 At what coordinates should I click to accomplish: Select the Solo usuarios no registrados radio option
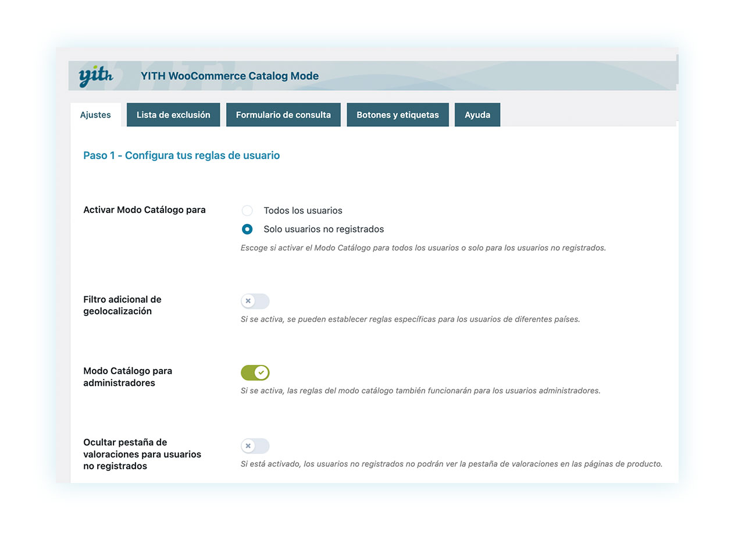[x=247, y=229]
